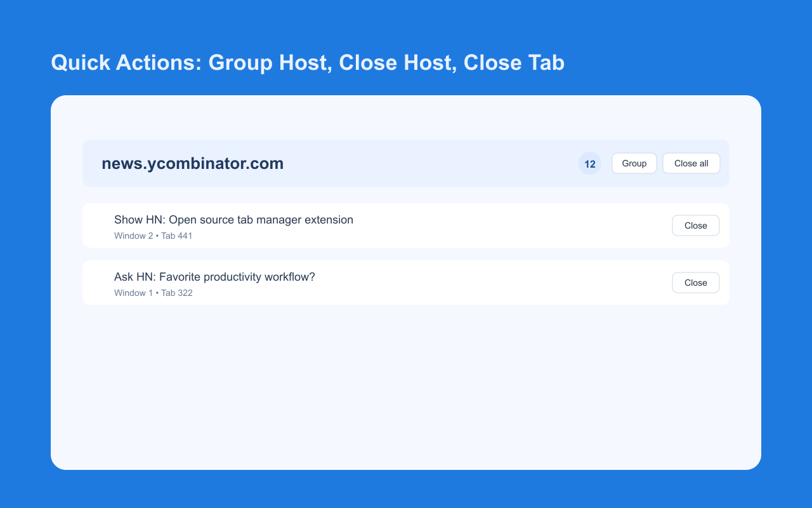The width and height of the screenshot is (812, 508).
Task: Close the Show HN tab manager tab
Action: coord(695,225)
